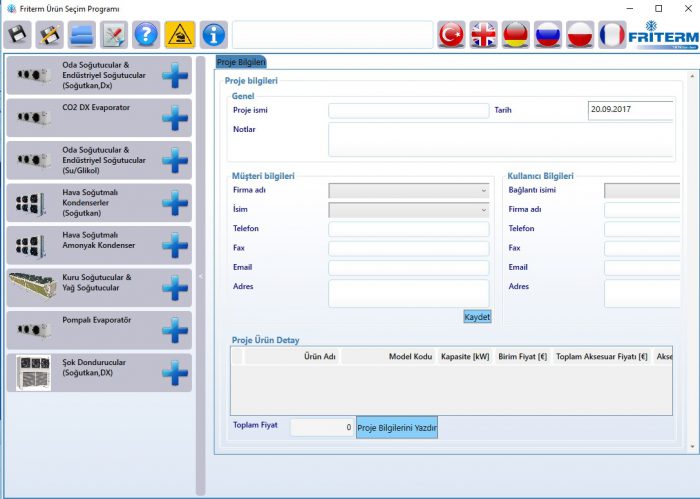Viewport: 700px width, 499px height.
Task: Switch to the Proje Bilgileri tab
Action: (x=241, y=62)
